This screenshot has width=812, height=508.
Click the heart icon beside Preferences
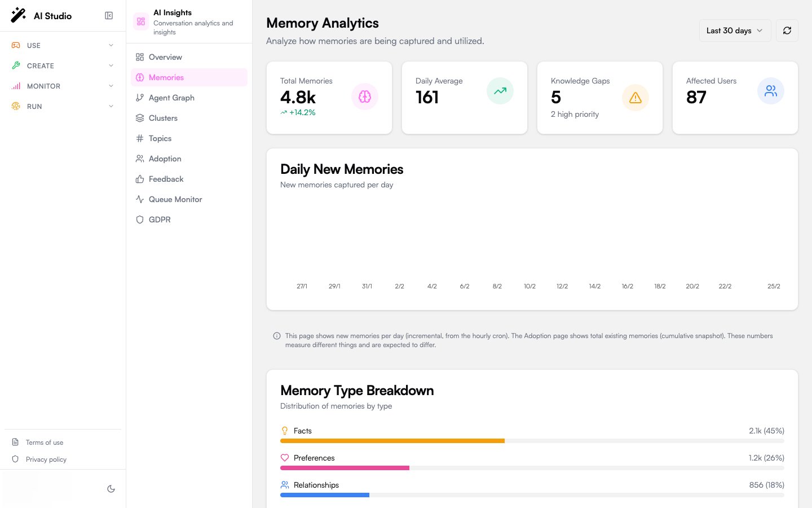[285, 458]
